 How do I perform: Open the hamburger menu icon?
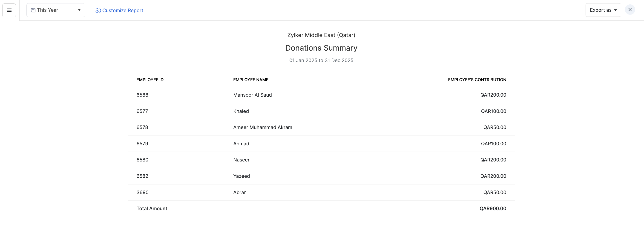(x=9, y=10)
